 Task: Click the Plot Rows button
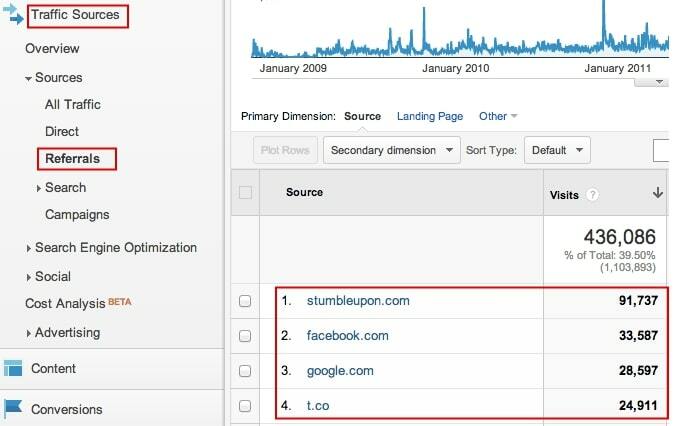pos(285,150)
